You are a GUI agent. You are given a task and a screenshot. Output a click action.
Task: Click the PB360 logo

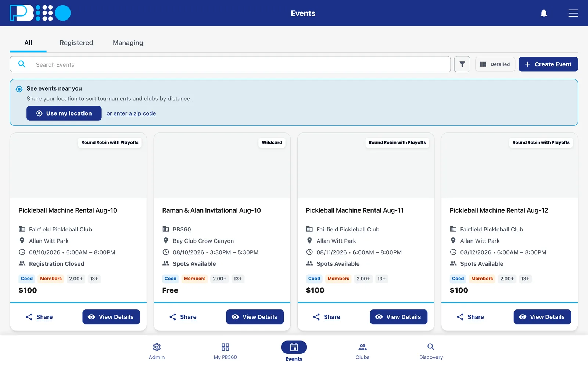40,13
